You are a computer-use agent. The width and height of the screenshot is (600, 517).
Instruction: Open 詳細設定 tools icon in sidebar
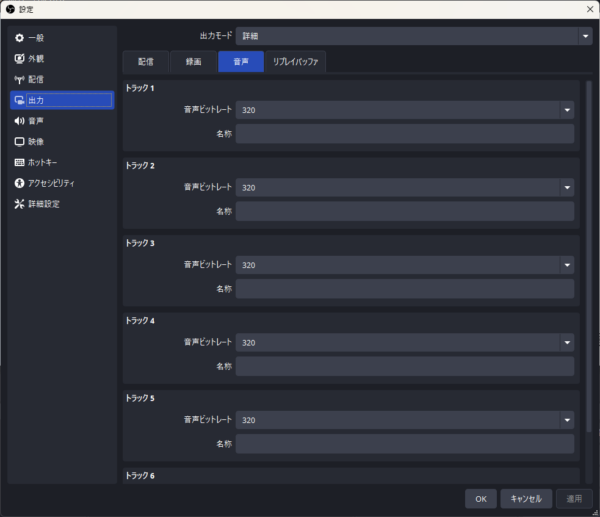(x=19, y=204)
